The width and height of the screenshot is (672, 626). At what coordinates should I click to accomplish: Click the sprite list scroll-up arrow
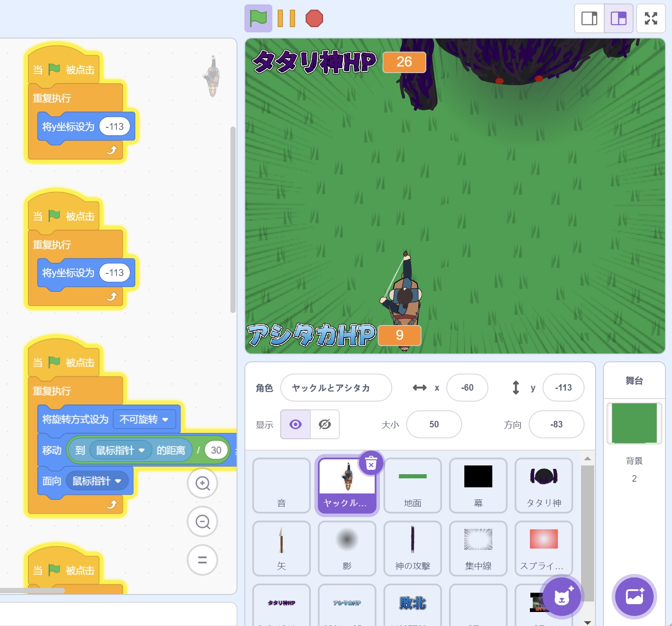click(x=588, y=458)
